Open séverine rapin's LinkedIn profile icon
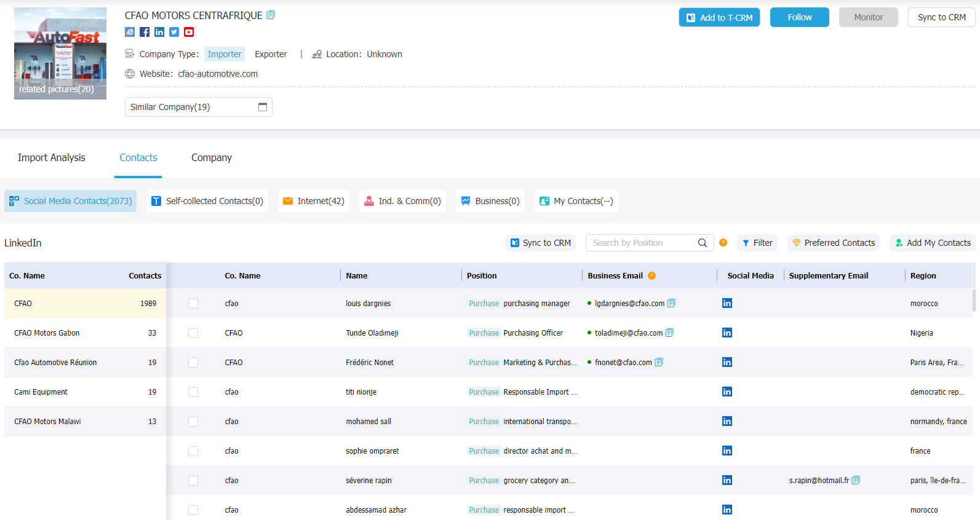The width and height of the screenshot is (980, 520). click(727, 480)
